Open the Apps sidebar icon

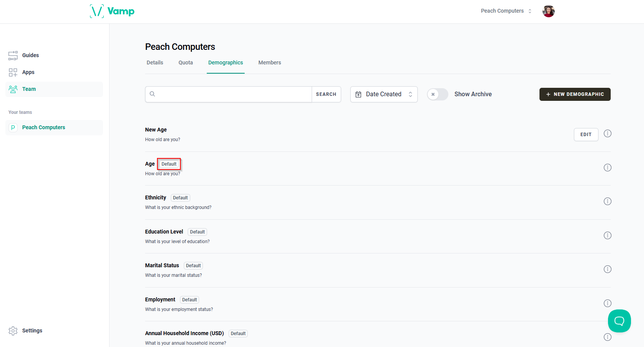point(13,72)
